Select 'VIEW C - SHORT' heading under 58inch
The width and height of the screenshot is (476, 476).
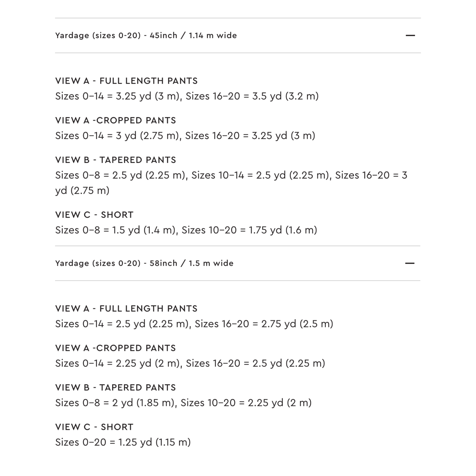pos(95,427)
